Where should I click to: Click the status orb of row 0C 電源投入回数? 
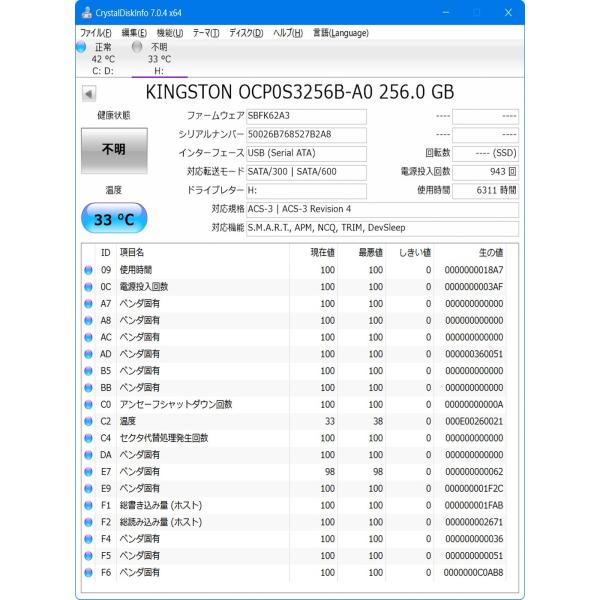coord(88,287)
